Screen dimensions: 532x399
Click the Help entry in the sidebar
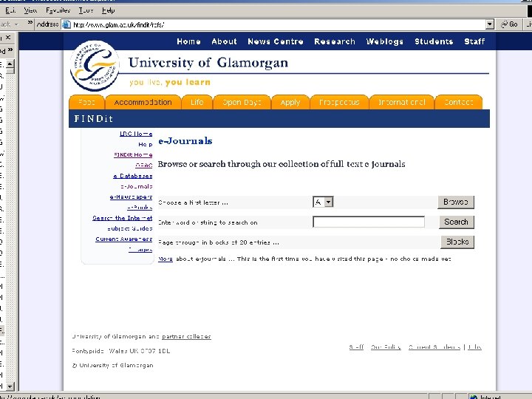(146, 144)
